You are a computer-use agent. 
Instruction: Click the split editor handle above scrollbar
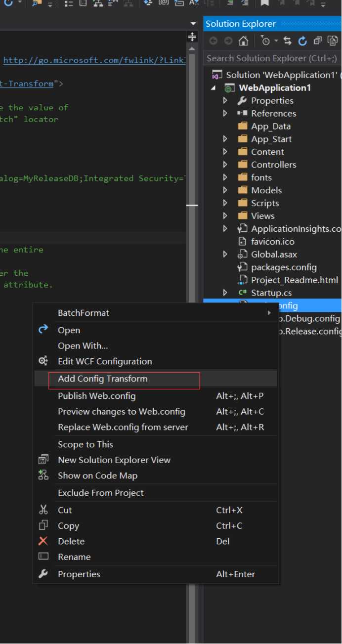[x=192, y=37]
